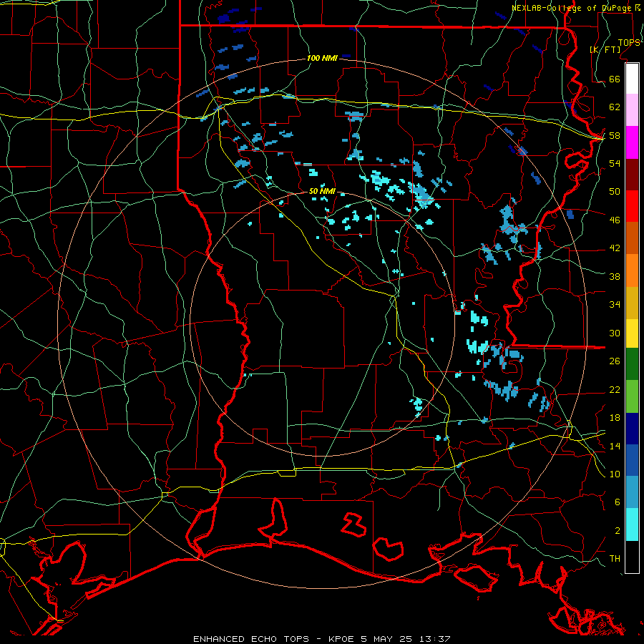Click the '54' legend value
The height and width of the screenshot is (644, 644).
click(615, 163)
